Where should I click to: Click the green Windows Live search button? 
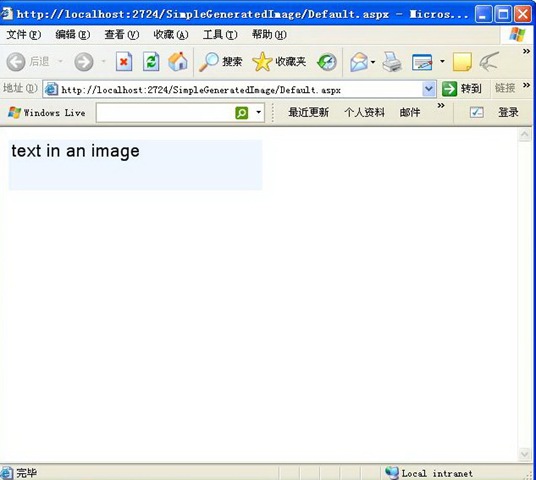[x=242, y=112]
